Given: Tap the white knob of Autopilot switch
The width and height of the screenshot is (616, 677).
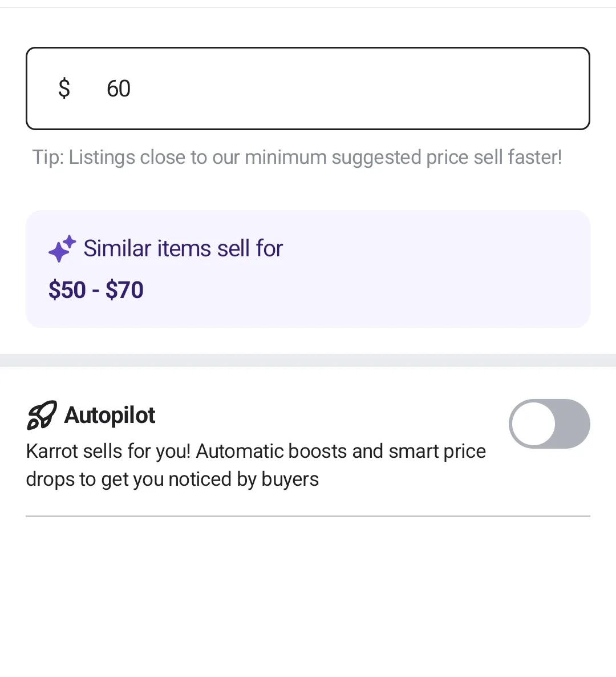Looking at the screenshot, I should tap(534, 424).
